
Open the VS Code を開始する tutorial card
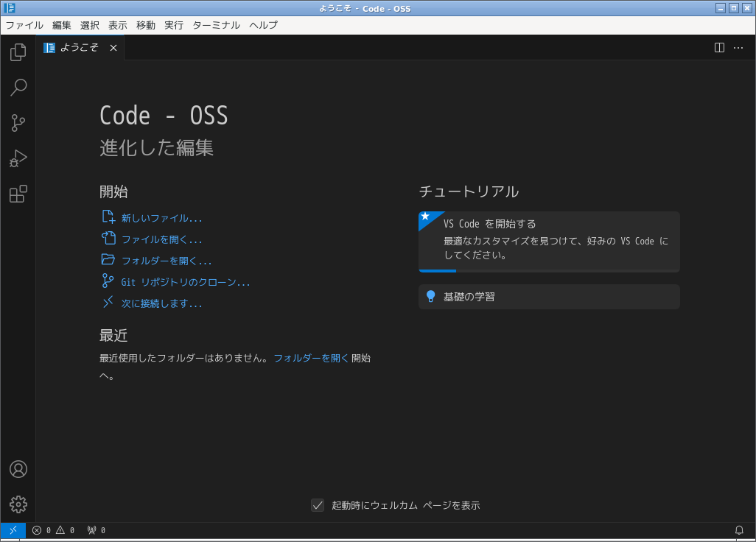click(549, 242)
